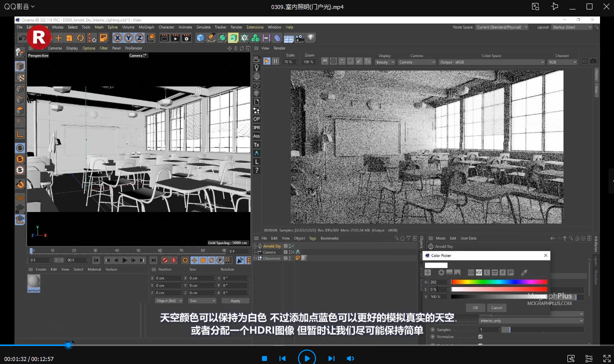
Task: Open the Display beauty dropdown
Action: [385, 62]
